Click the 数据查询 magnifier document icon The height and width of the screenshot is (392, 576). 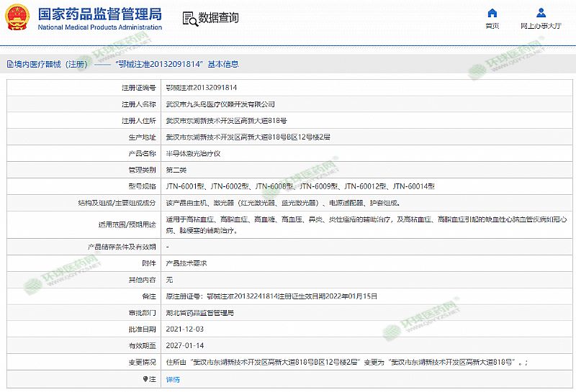pos(188,19)
